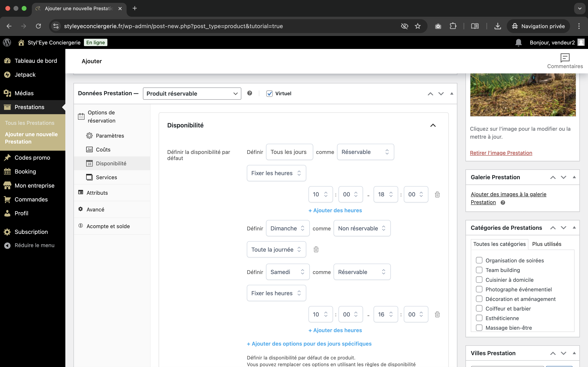Image resolution: width=588 pixels, height=367 pixels.
Task: Click Retirer l'image Prestation link
Action: pyautogui.click(x=501, y=153)
